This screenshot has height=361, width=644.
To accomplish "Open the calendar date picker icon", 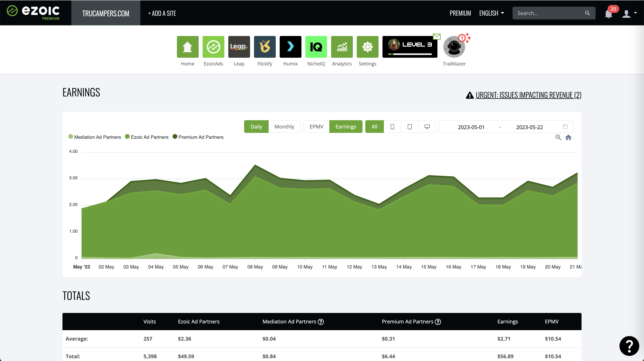I will (565, 127).
